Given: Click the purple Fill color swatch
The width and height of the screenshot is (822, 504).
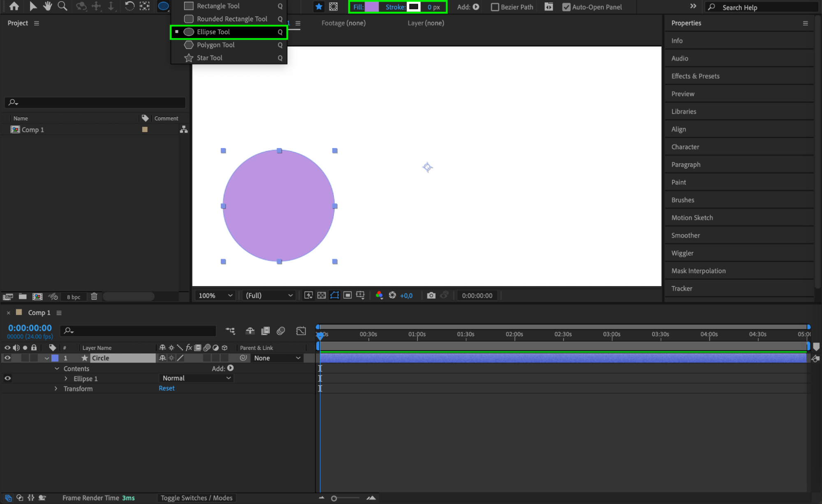Looking at the screenshot, I should click(x=372, y=7).
